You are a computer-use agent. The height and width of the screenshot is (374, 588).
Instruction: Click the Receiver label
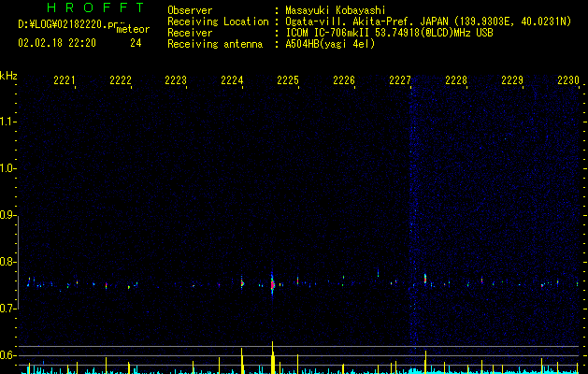point(190,33)
